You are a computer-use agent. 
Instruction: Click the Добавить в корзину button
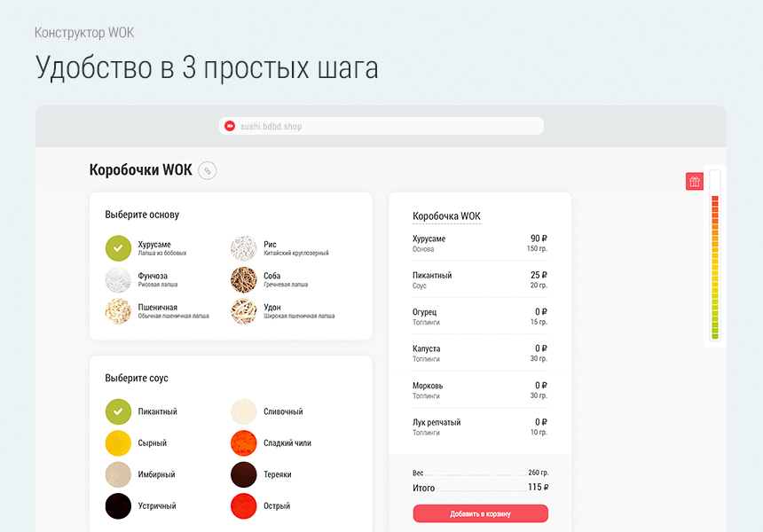(479, 513)
